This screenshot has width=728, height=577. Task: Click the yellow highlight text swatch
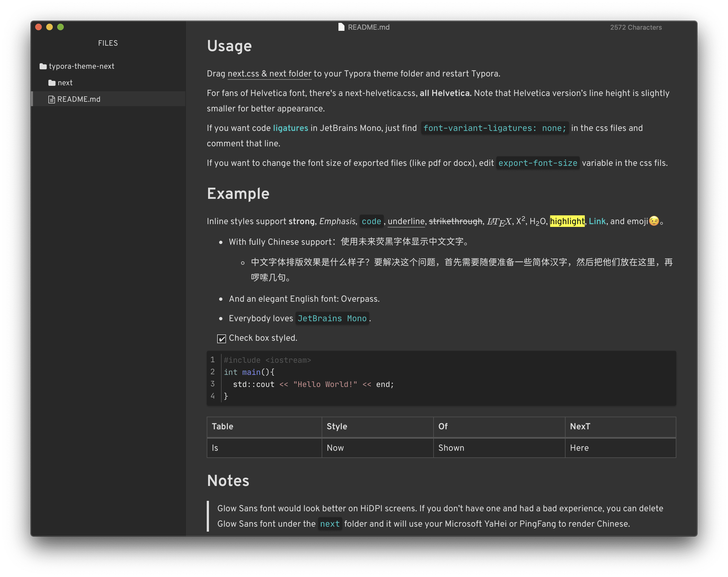pos(567,221)
